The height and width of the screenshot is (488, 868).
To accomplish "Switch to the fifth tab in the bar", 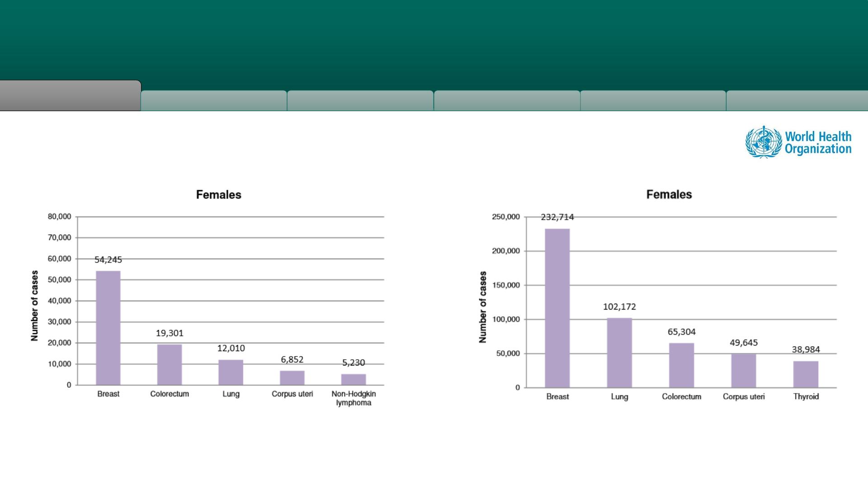I will click(x=653, y=101).
